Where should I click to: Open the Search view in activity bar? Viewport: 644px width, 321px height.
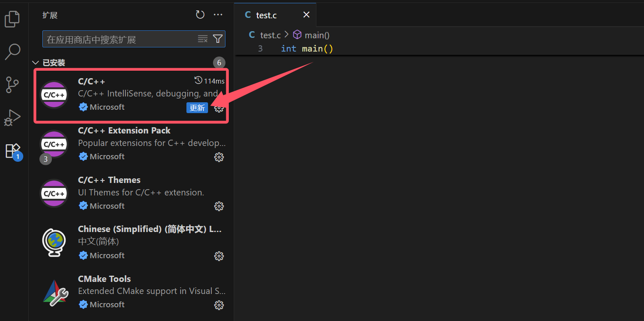[x=12, y=52]
